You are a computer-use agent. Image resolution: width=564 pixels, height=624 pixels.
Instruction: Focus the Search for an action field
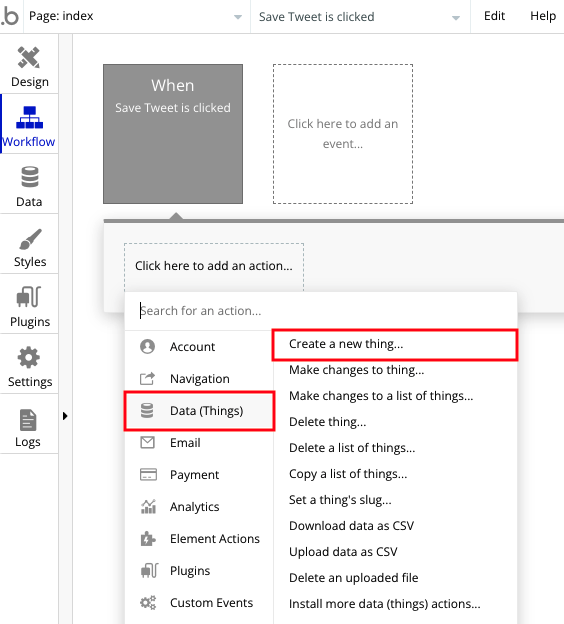(x=321, y=311)
